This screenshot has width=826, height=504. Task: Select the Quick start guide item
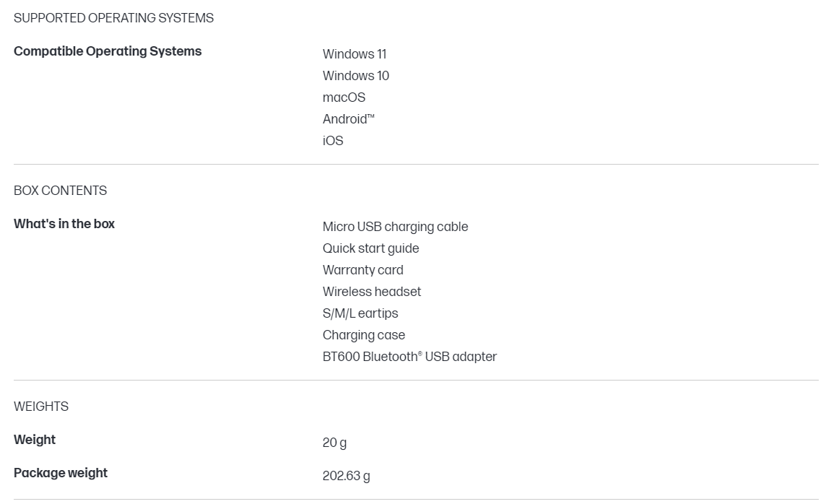[x=370, y=248]
